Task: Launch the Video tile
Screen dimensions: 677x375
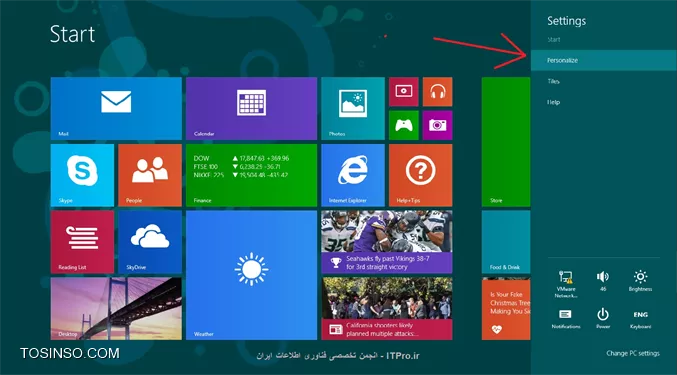Action: (x=403, y=91)
